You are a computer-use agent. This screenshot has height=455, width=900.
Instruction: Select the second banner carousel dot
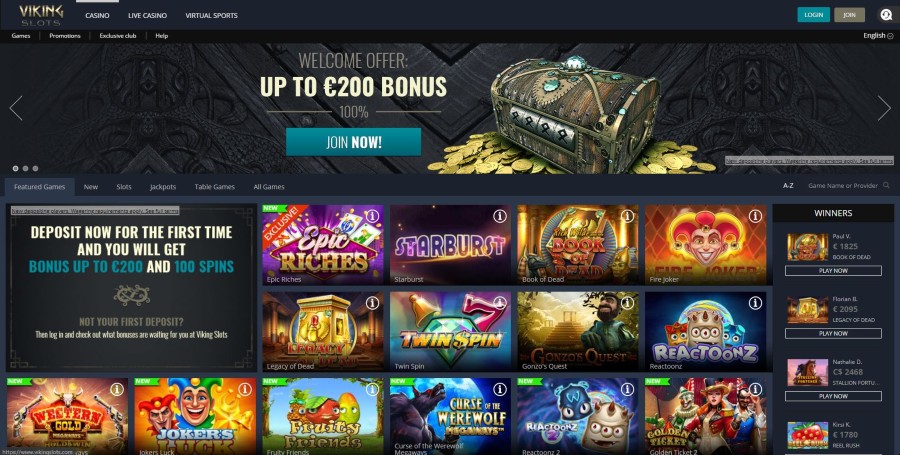pyautogui.click(x=25, y=169)
